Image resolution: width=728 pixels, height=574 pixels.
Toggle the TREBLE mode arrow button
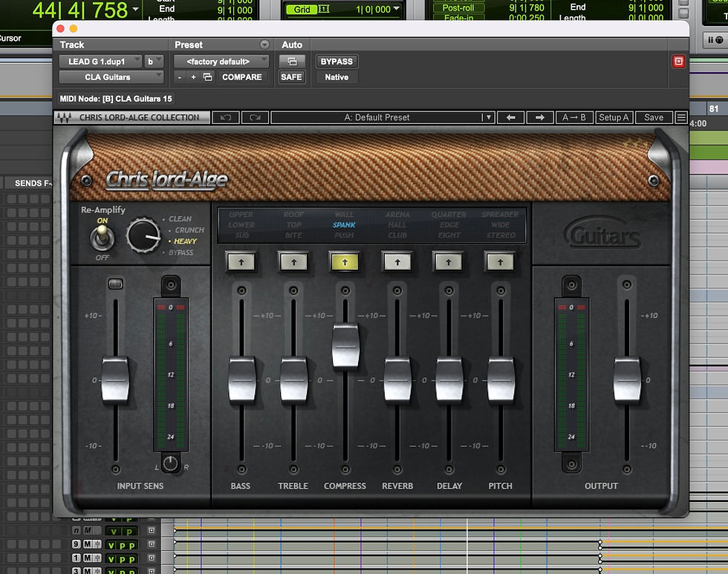[293, 262]
